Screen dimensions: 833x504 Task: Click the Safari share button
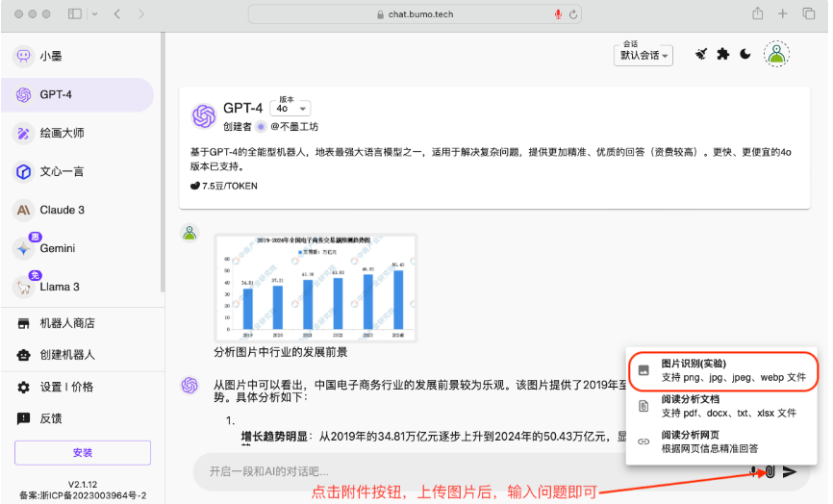coord(758,13)
